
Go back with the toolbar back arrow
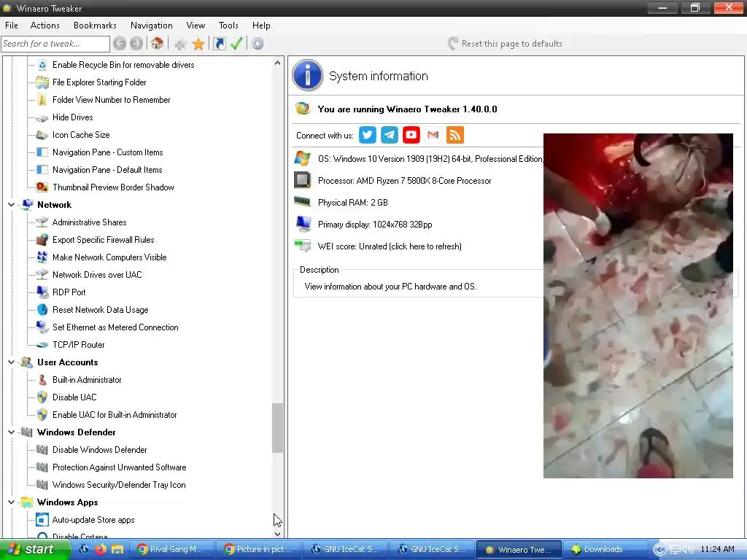[x=120, y=44]
